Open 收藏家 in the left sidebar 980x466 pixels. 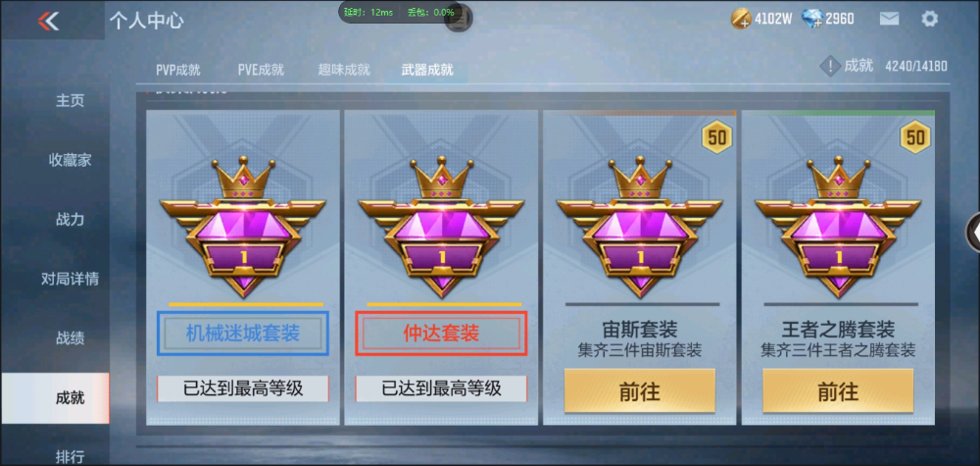point(70,160)
